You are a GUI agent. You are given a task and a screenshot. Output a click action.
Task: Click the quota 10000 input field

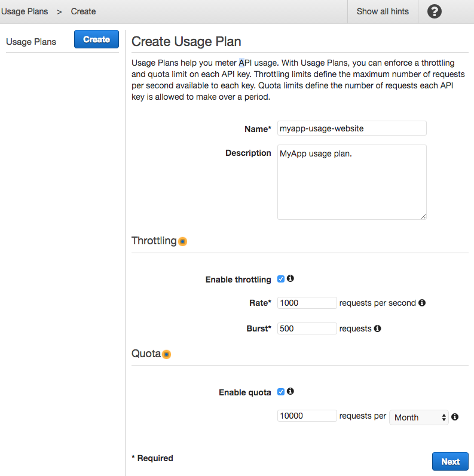point(307,416)
